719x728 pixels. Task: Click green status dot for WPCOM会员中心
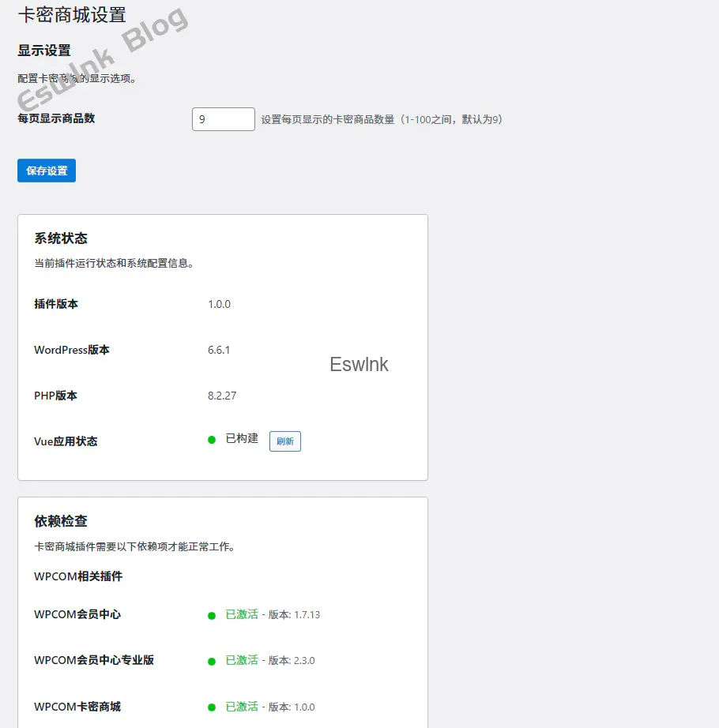click(212, 616)
